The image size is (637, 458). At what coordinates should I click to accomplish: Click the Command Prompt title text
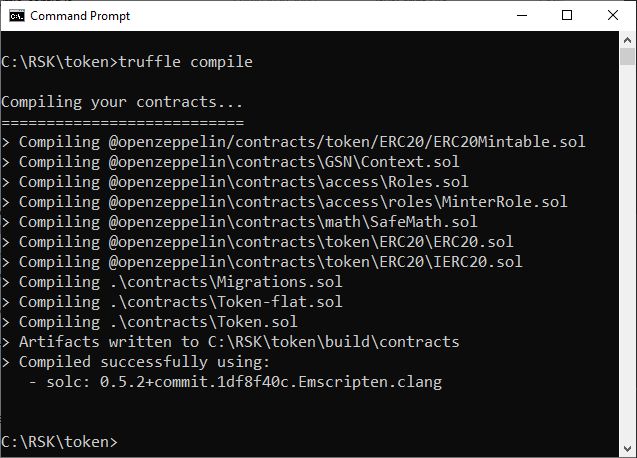click(80, 16)
